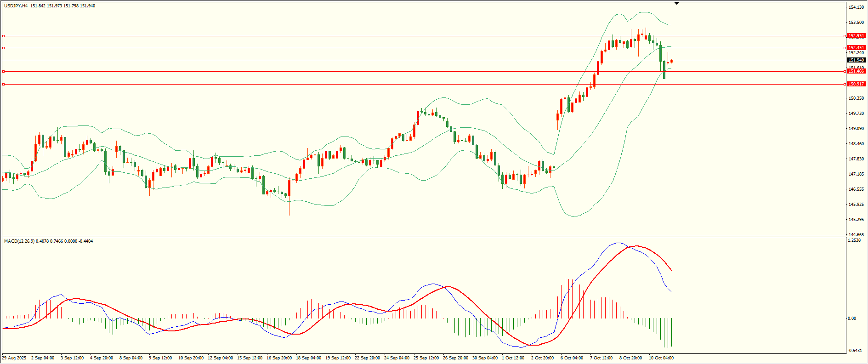Click the red 150.917 price label
This screenshot has height=364, width=868.
(856, 84)
